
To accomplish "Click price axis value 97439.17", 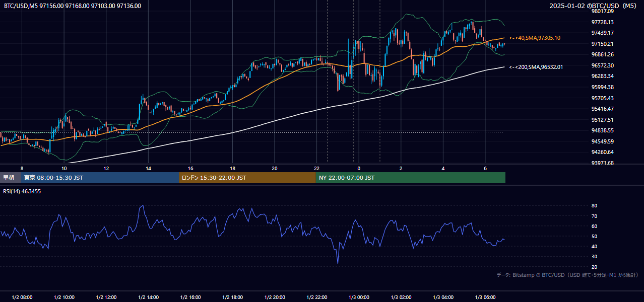I will 603,33.
